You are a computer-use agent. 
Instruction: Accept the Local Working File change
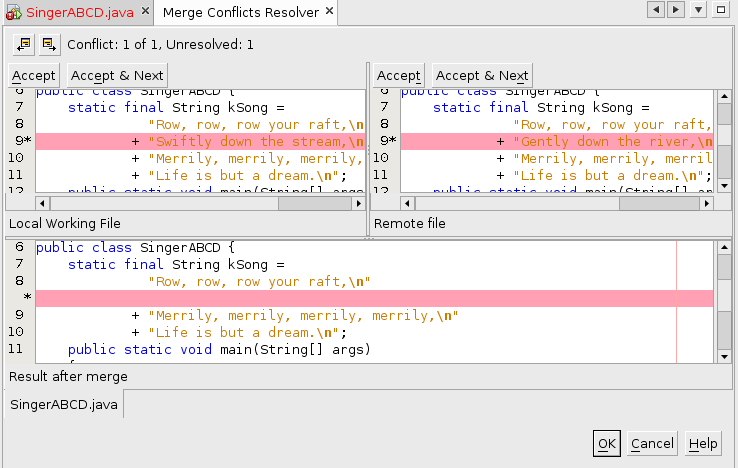pos(34,76)
